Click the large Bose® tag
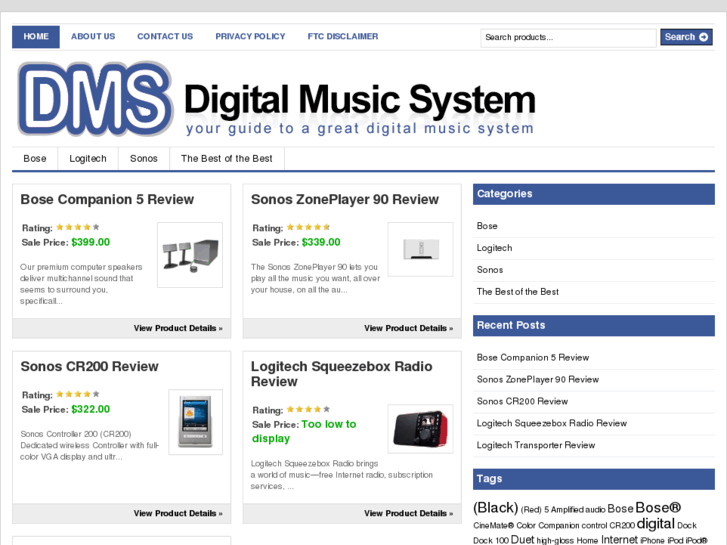The image size is (727, 545). (658, 507)
